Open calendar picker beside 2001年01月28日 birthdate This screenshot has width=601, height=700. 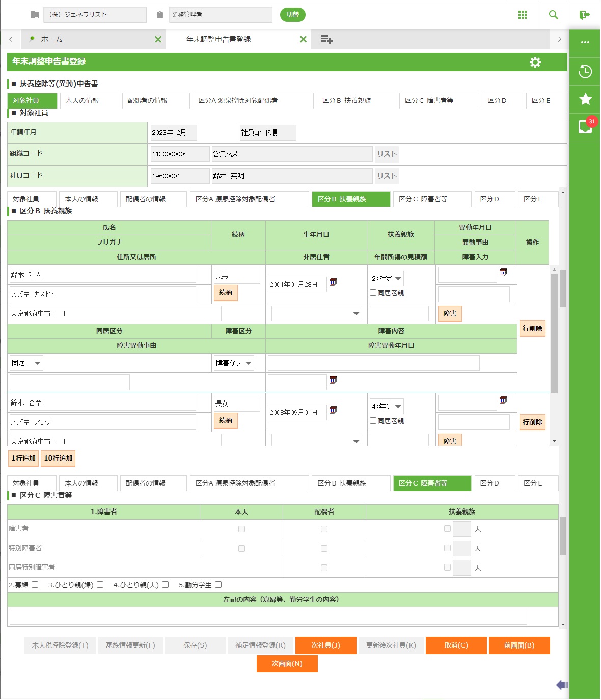point(333,282)
